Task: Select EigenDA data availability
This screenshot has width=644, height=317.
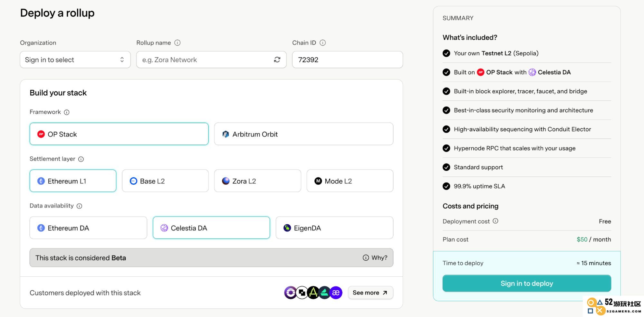Action: (334, 228)
